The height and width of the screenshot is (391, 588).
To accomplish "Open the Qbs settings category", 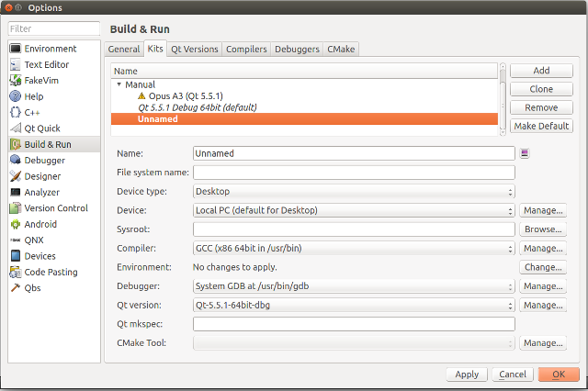I will click(54, 288).
